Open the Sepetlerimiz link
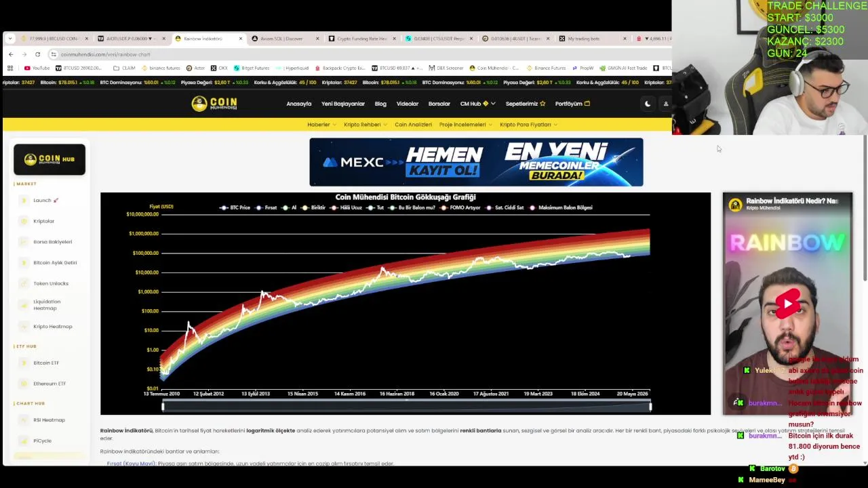Image resolution: width=868 pixels, height=488 pixels. pos(526,104)
